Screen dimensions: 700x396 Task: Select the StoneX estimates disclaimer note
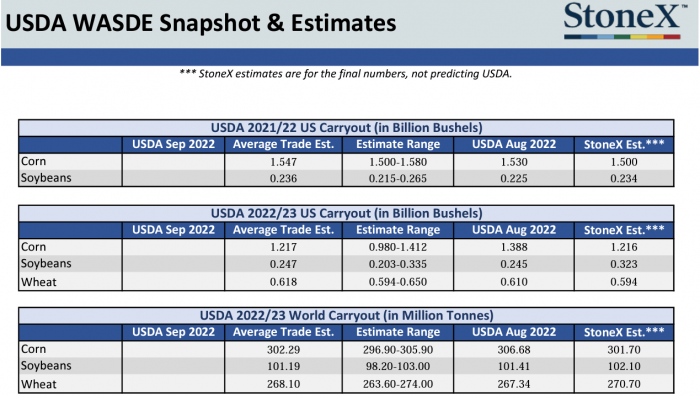pos(346,74)
